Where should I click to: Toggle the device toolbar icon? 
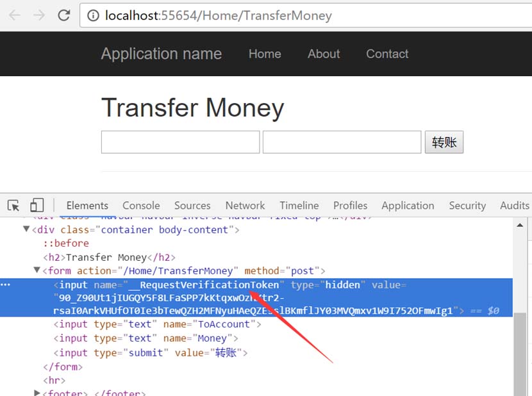[37, 205]
